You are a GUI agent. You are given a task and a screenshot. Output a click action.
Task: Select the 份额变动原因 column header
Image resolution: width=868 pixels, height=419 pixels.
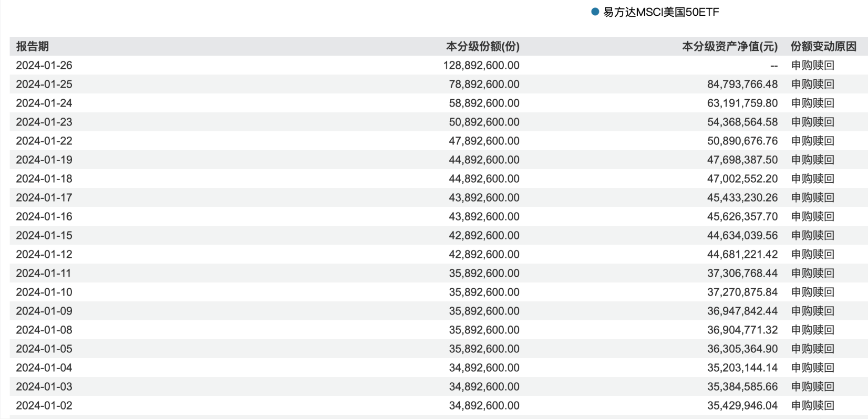click(823, 46)
